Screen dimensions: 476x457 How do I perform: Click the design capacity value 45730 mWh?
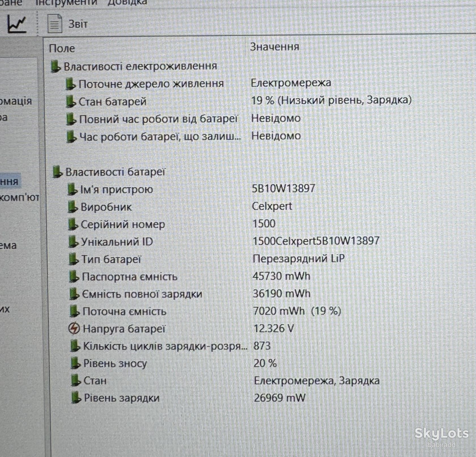click(x=282, y=276)
